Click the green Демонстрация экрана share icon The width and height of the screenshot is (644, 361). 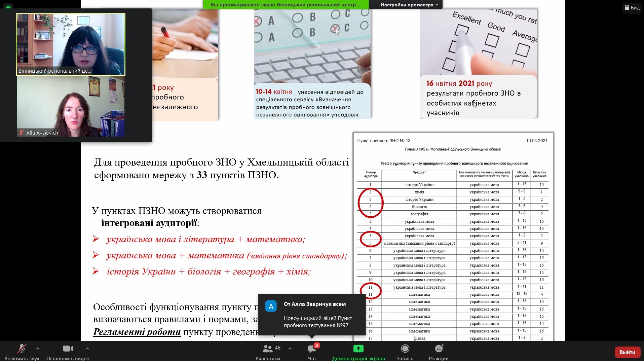pos(358,349)
